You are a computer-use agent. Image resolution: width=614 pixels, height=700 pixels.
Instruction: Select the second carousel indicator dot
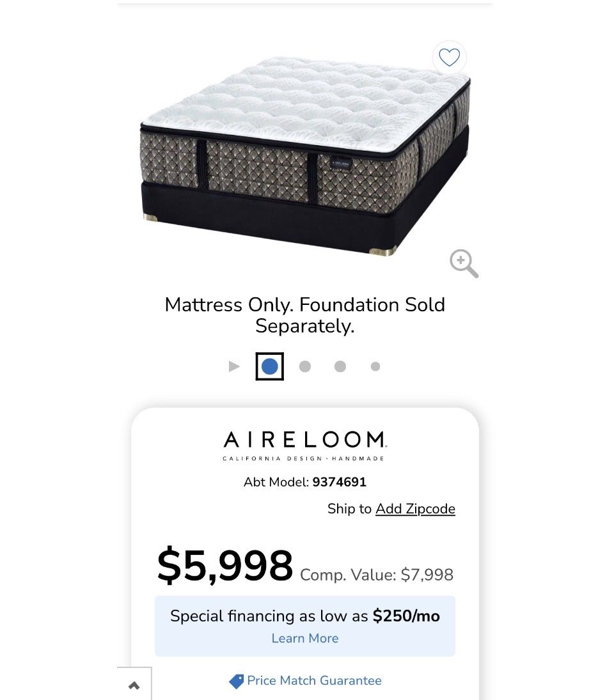[305, 366]
